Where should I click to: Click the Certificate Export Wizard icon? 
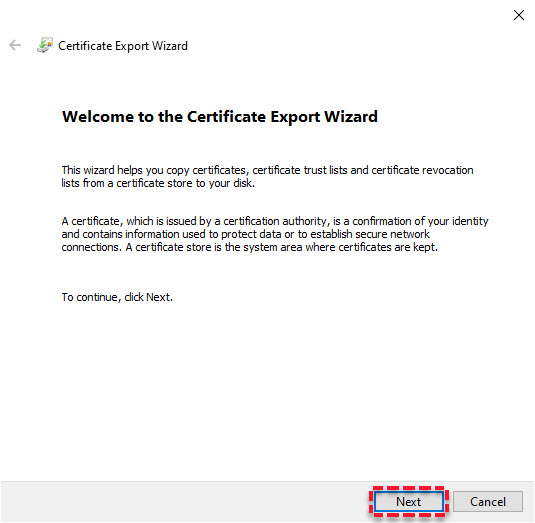(45, 45)
